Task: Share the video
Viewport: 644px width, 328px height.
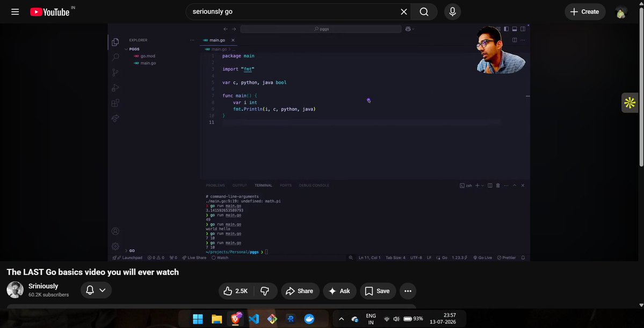Action: tap(300, 290)
